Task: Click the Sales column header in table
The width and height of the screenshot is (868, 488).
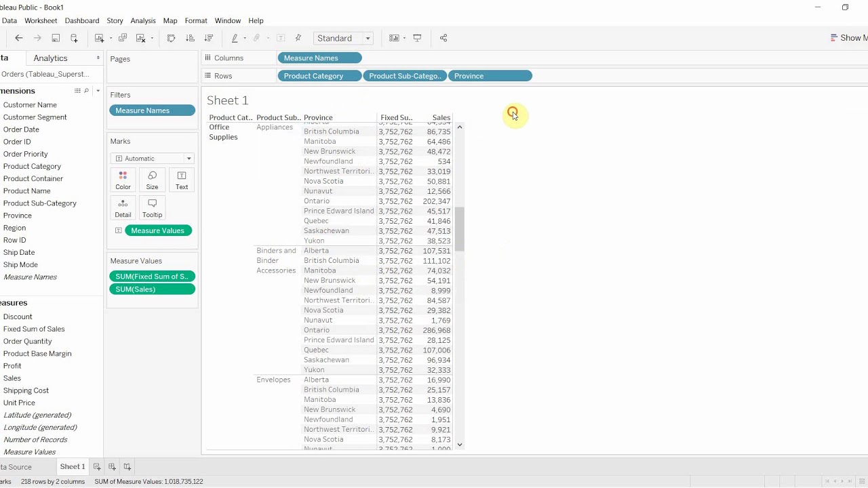Action: click(x=441, y=118)
